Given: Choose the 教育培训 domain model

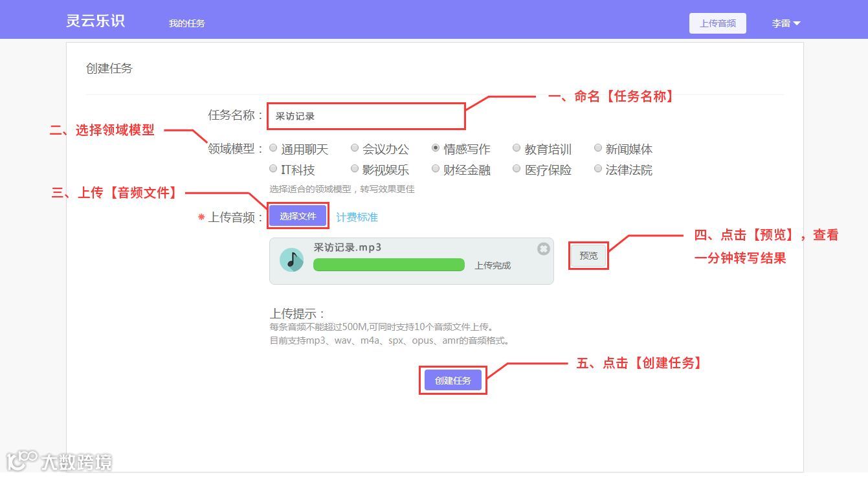Looking at the screenshot, I should point(517,148).
